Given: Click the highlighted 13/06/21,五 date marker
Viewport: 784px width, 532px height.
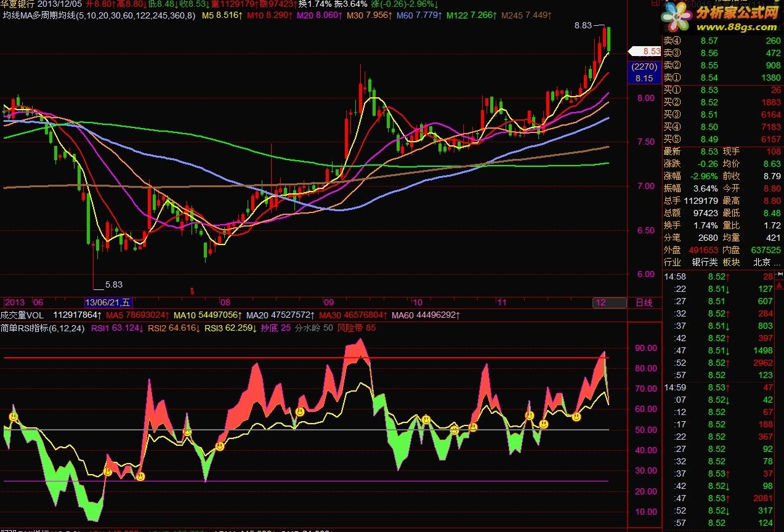Looking at the screenshot, I should tap(108, 302).
